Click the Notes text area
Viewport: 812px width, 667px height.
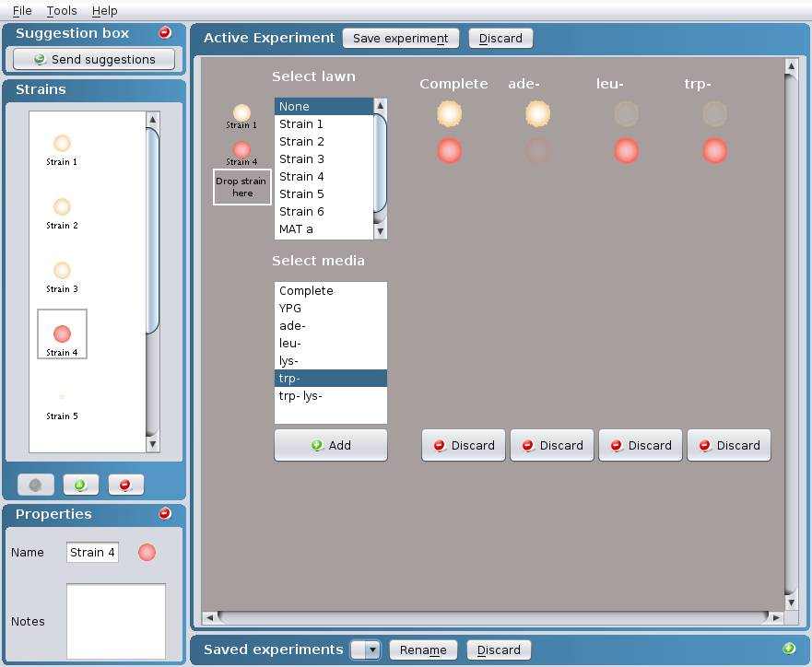[116, 621]
